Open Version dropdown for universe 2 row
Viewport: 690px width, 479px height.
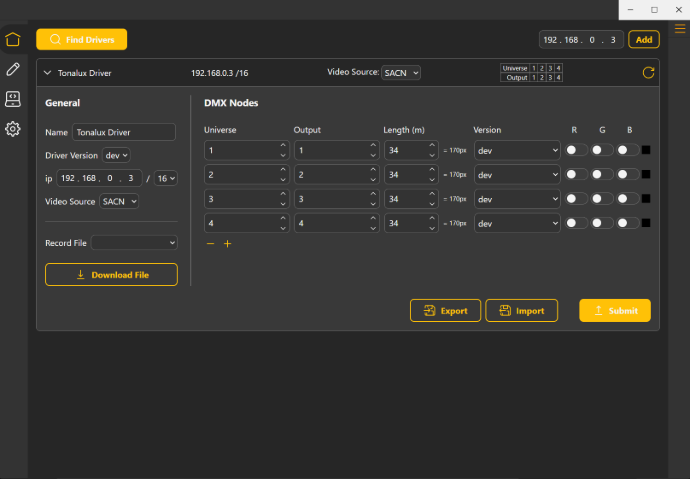click(x=517, y=175)
